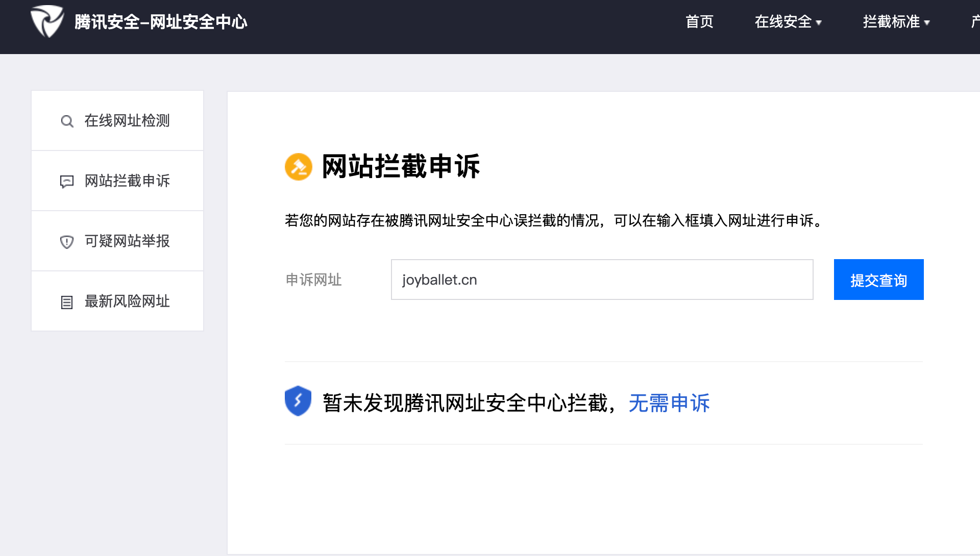Open 最新风险网址 sidebar entry
Screen dimensions: 980x556
[x=127, y=301]
